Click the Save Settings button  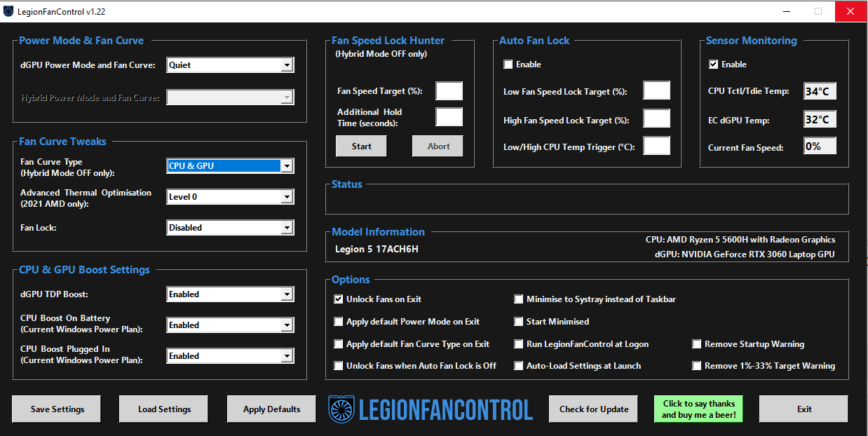(x=57, y=409)
